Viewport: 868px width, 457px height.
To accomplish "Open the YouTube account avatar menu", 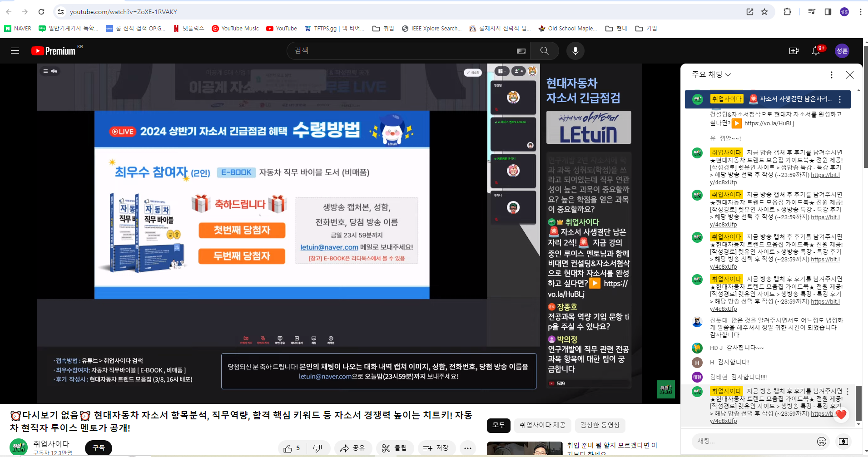I will 842,51.
